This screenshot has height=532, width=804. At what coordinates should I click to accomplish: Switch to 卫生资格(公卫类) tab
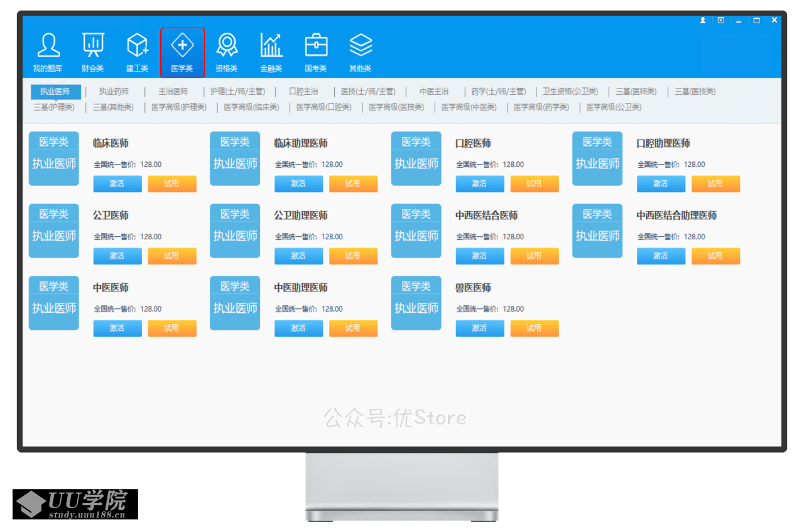[570, 92]
